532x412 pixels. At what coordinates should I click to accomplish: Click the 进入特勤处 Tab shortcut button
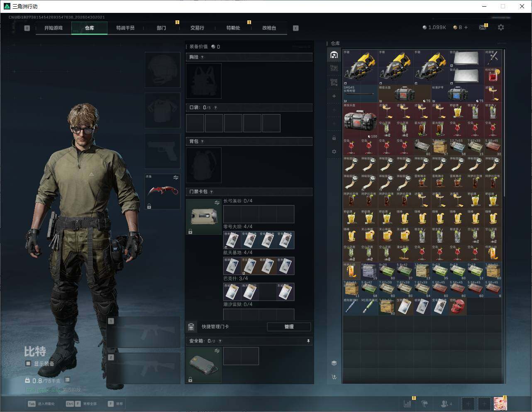click(41, 404)
